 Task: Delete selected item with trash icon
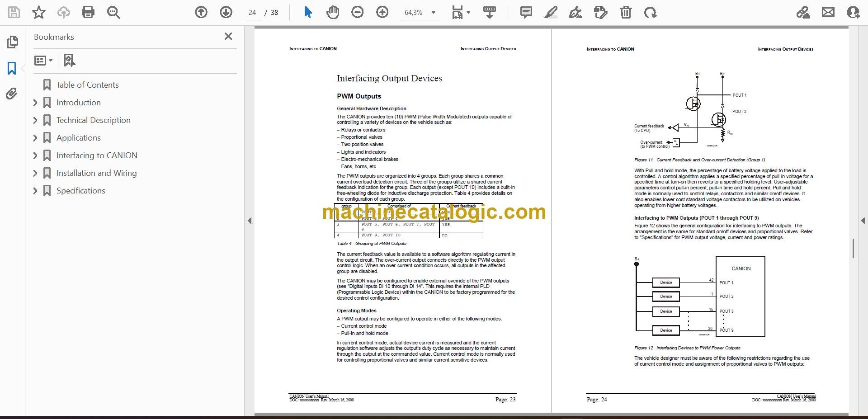tap(626, 12)
